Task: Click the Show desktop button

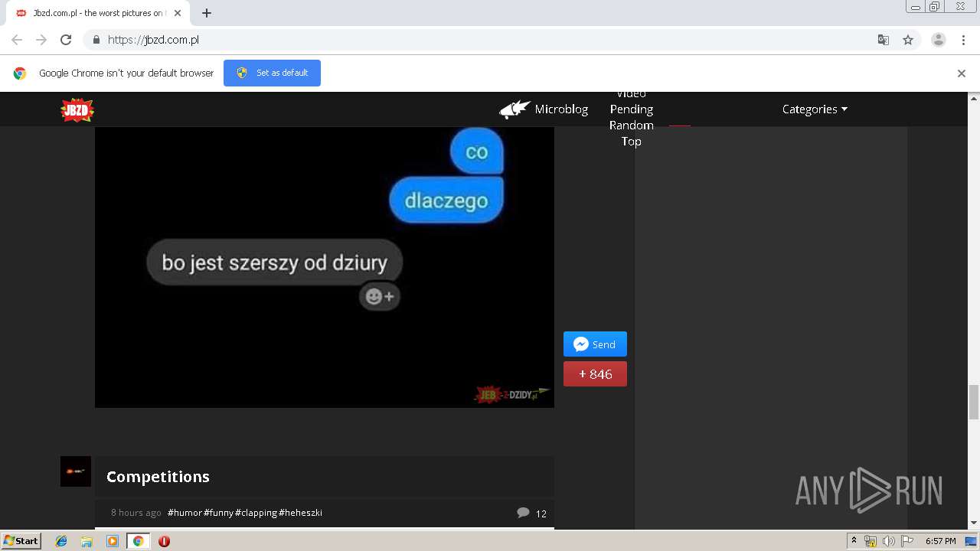Action: [972, 541]
